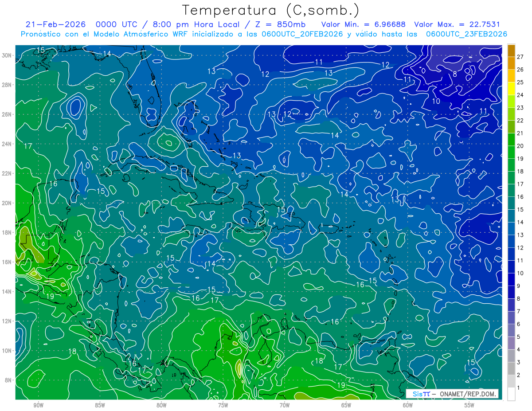
Task: Click the 14N latitude axis label
Action: [x=7, y=291]
